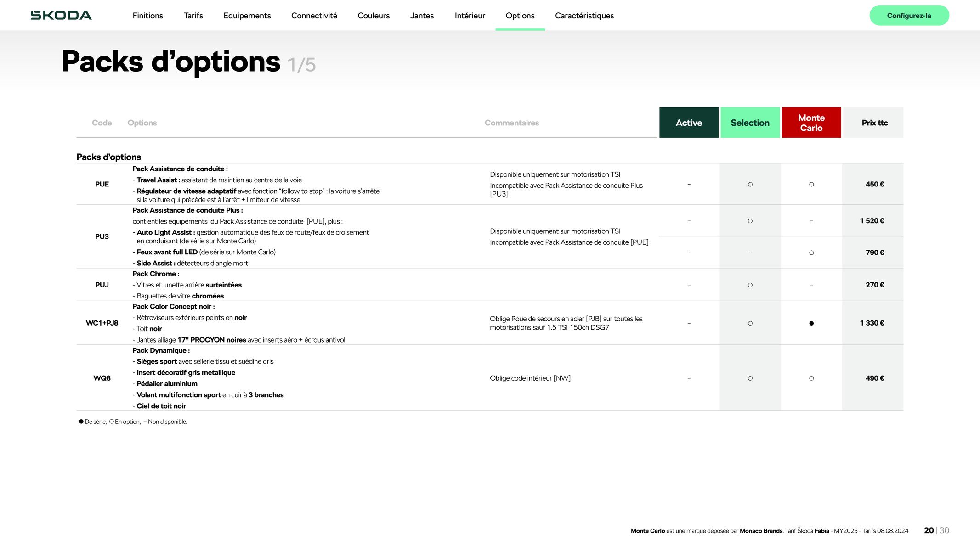980x551 pixels.
Task: Click 'Feux avant full LED' line
Action: coord(204,252)
